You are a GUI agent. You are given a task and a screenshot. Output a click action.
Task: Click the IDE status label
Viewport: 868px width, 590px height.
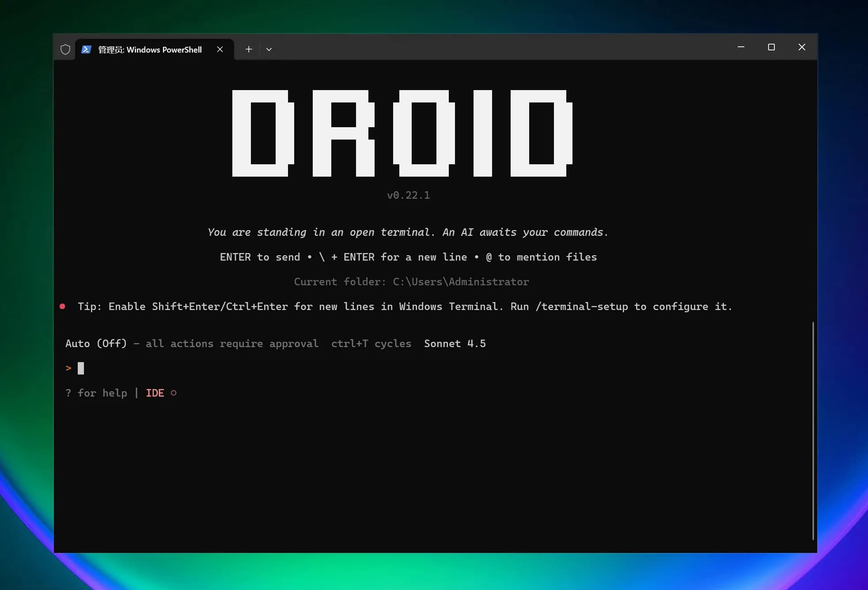tap(155, 393)
